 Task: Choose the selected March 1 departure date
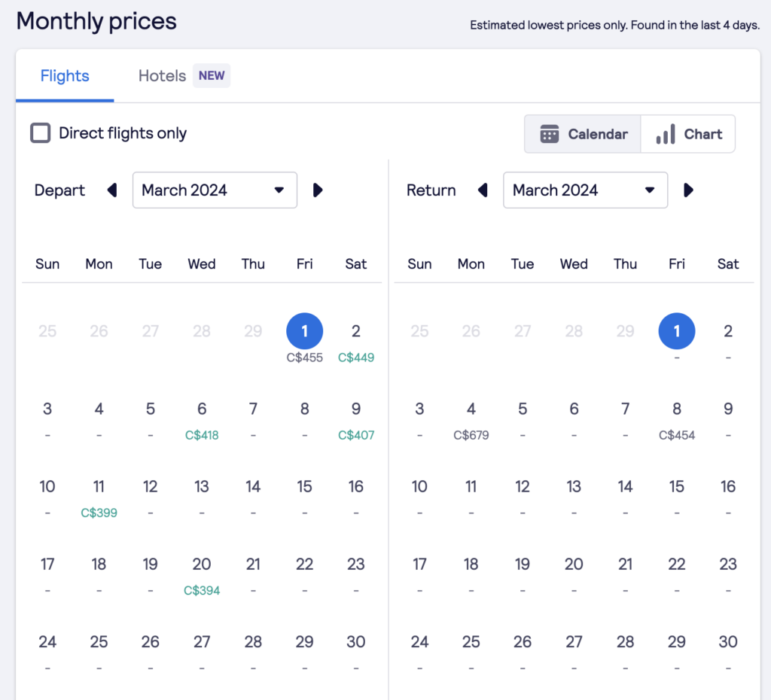coord(304,330)
